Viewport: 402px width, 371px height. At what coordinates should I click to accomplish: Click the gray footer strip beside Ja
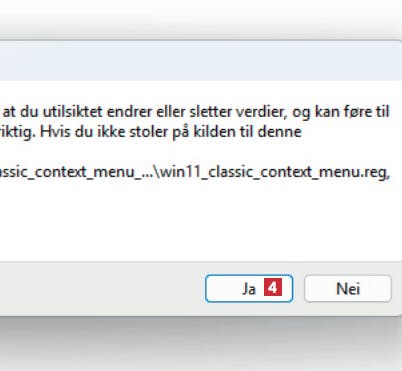coord(100,289)
